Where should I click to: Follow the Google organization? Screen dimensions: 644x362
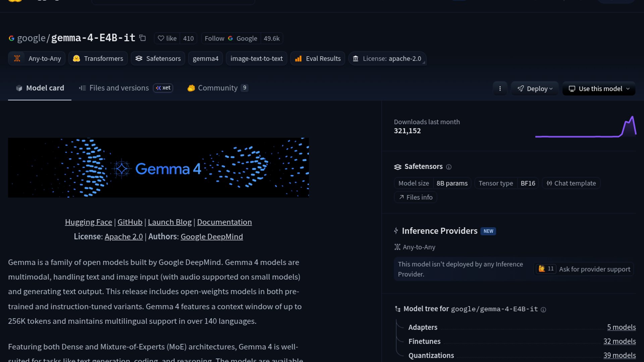pyautogui.click(x=214, y=39)
